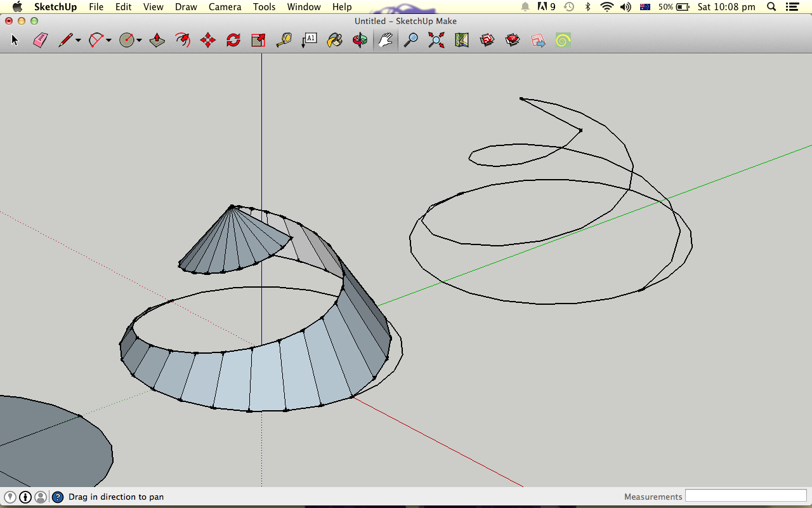Open the Instructor help question icon
812x508 pixels.
point(58,497)
